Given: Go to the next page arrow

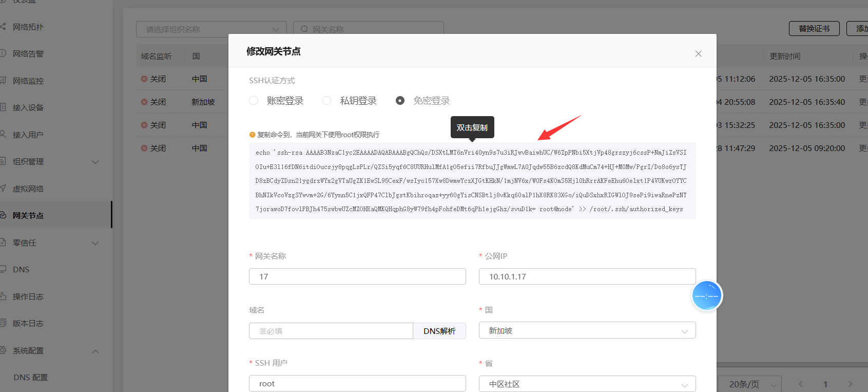Looking at the screenshot, I should [x=850, y=384].
